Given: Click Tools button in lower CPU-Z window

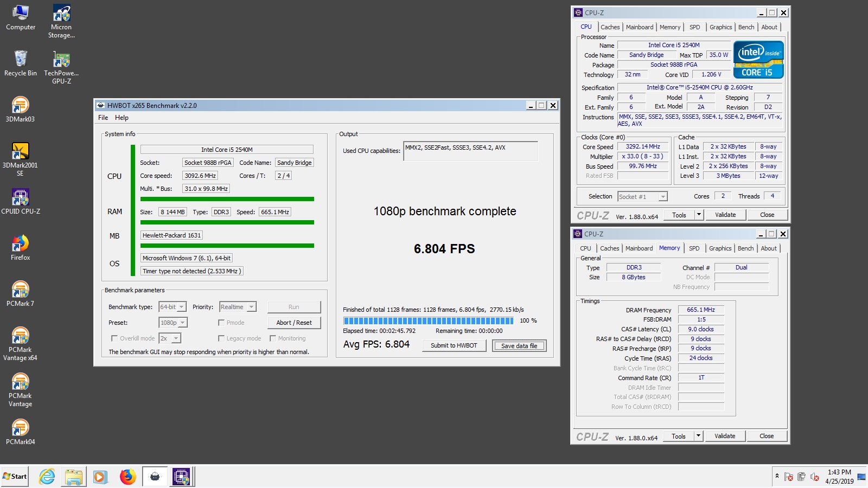Looking at the screenshot, I should coord(678,436).
